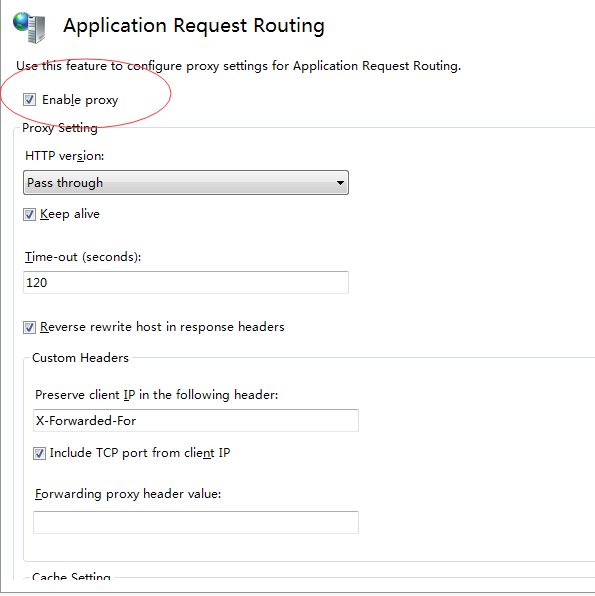Viewport: 595px width, 596px height.
Task: Click the Application Request Routing server icon
Action: pos(29,27)
